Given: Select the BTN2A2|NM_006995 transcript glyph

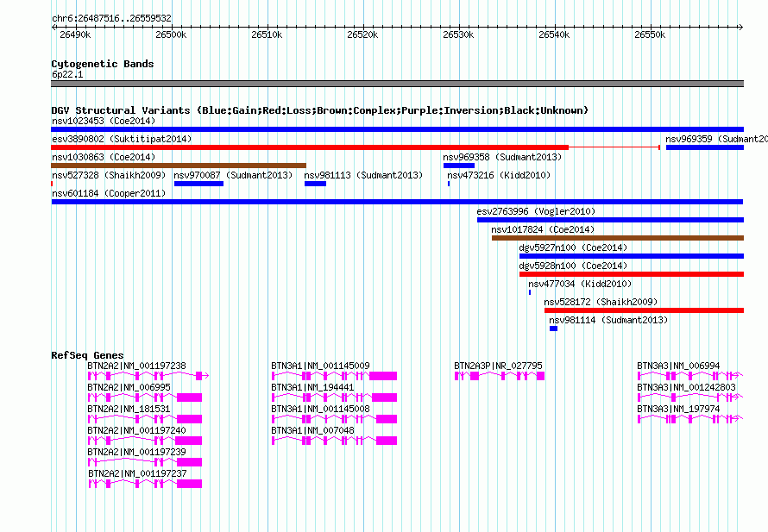Looking at the screenshot, I should [x=145, y=397].
